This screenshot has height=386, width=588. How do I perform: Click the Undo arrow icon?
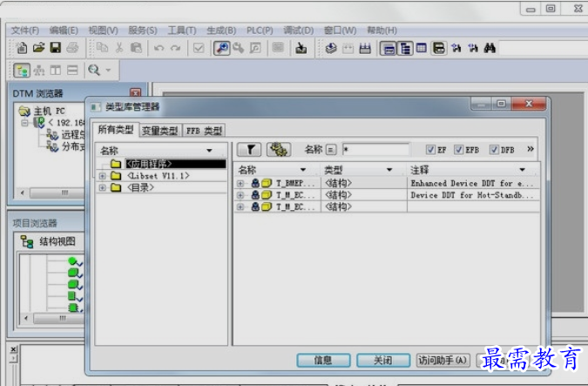click(x=159, y=48)
